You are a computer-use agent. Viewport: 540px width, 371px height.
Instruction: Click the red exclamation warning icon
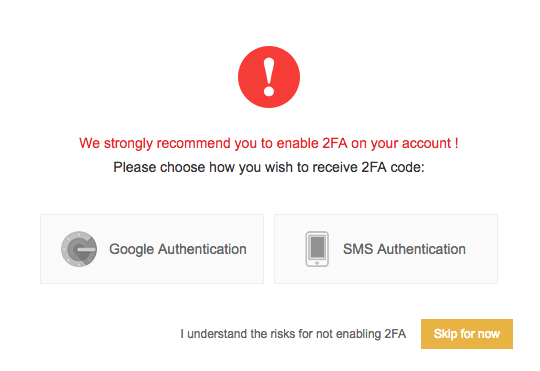pos(269,77)
